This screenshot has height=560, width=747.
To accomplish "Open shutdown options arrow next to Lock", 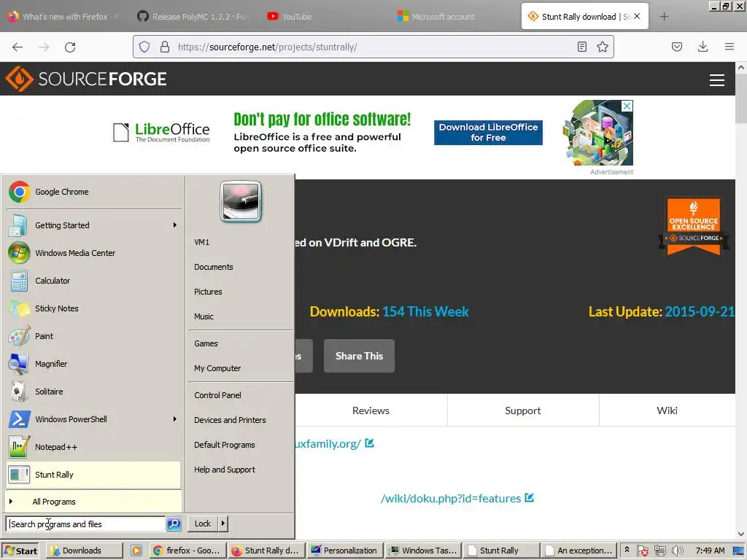I will pyautogui.click(x=222, y=524).
